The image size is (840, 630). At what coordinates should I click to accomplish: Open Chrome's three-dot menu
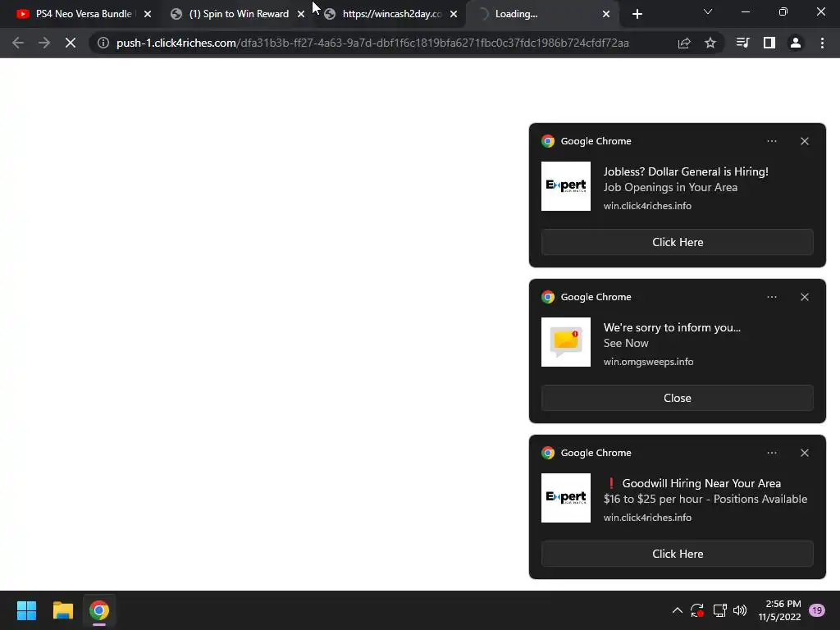tap(822, 43)
